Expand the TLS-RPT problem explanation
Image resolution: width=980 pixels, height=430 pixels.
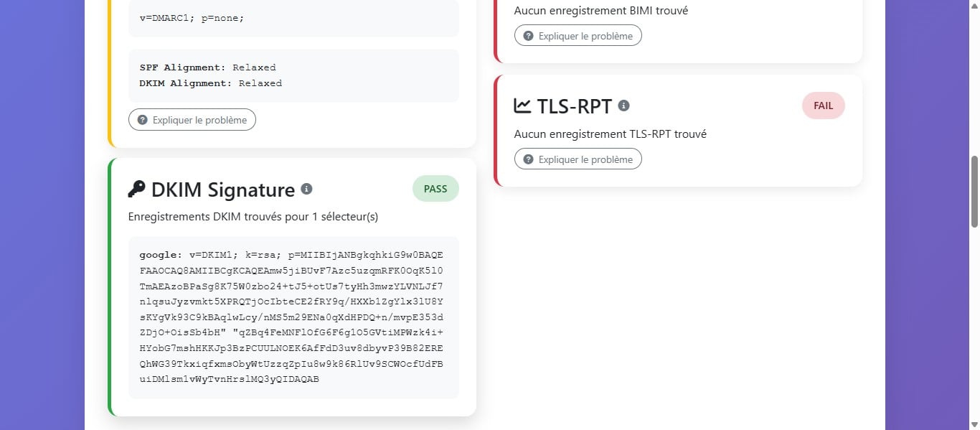(578, 159)
